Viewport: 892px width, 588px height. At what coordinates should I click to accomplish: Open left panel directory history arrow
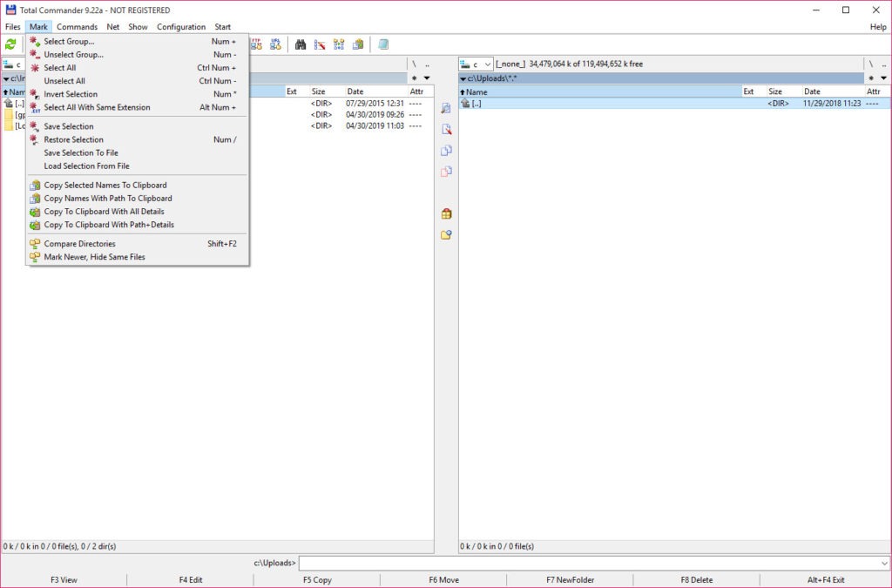point(427,78)
